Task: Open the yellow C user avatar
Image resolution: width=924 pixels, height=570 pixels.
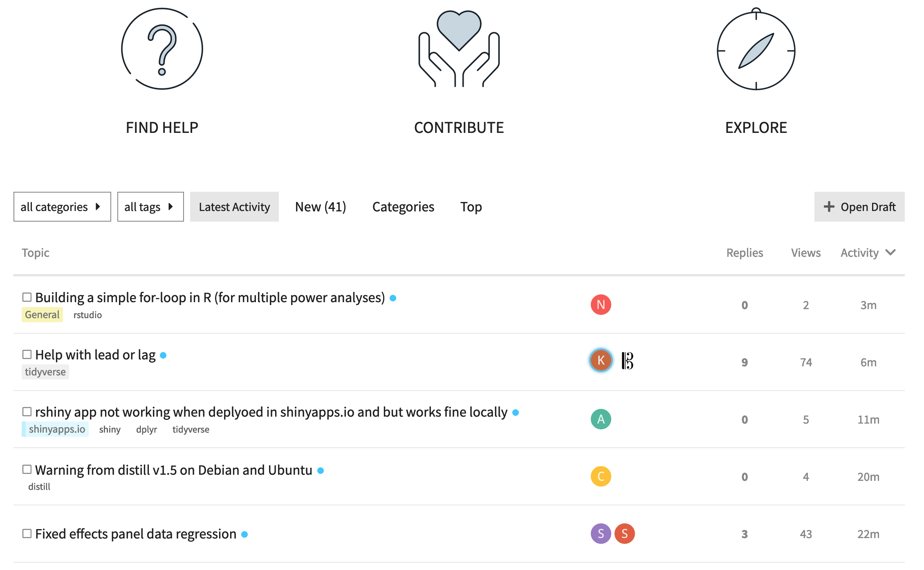Action: point(601,476)
